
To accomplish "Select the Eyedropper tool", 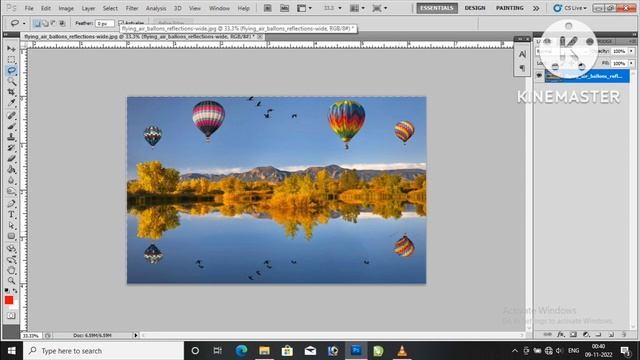I will tap(11, 103).
